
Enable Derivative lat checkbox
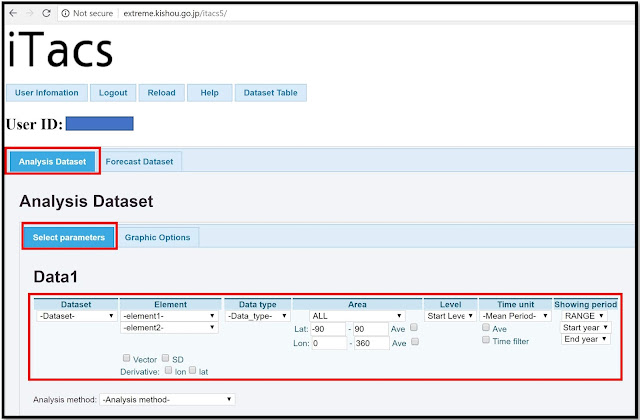click(193, 370)
